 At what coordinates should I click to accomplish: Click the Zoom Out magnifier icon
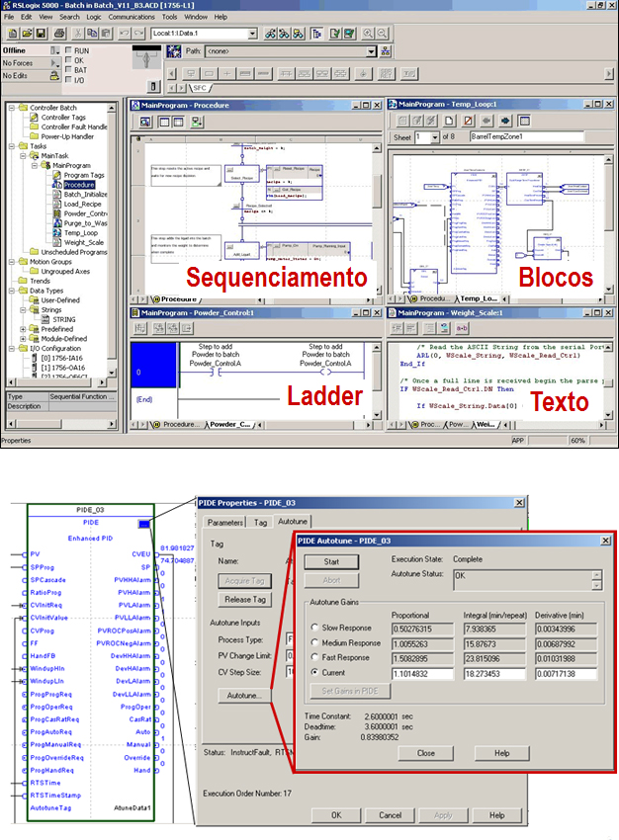click(x=382, y=34)
